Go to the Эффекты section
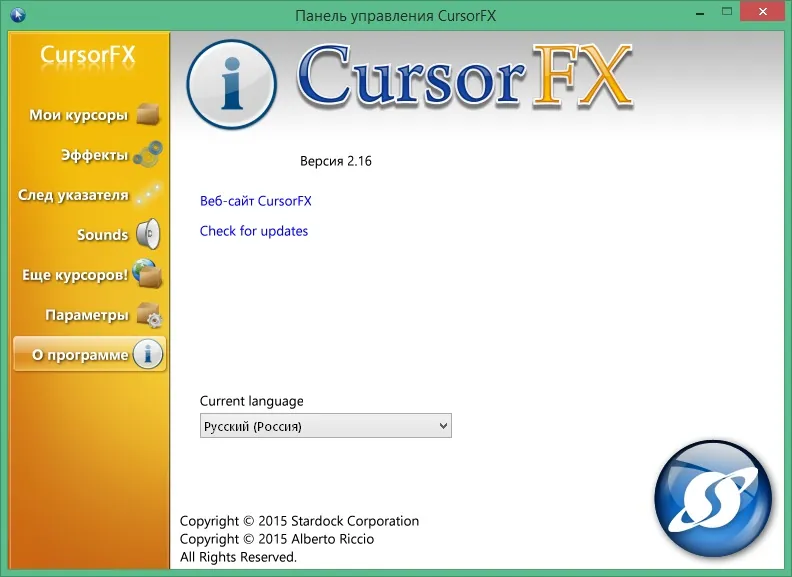This screenshot has width=792, height=577. point(94,155)
